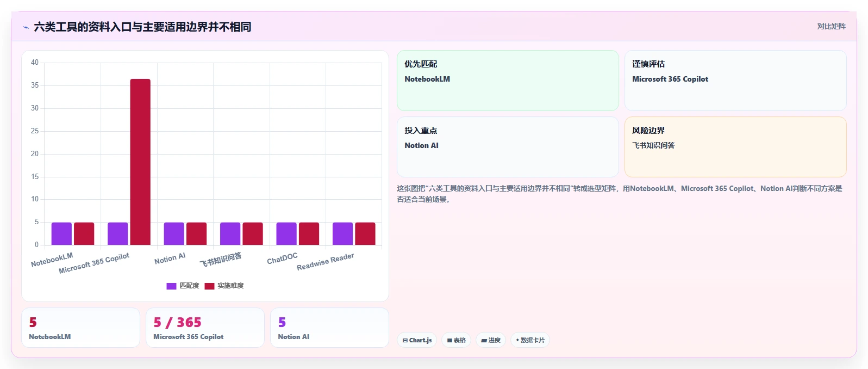
Task: Click the purple 飞书知识问答 bar
Action: coord(230,233)
